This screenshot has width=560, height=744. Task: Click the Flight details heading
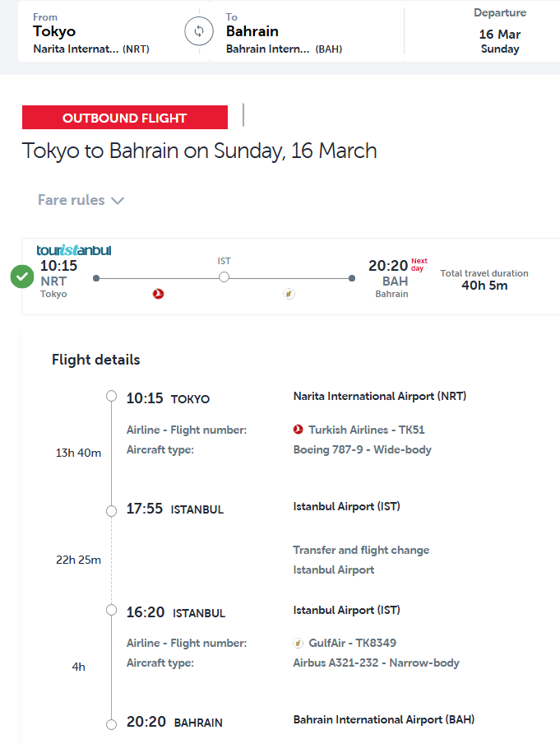click(96, 360)
